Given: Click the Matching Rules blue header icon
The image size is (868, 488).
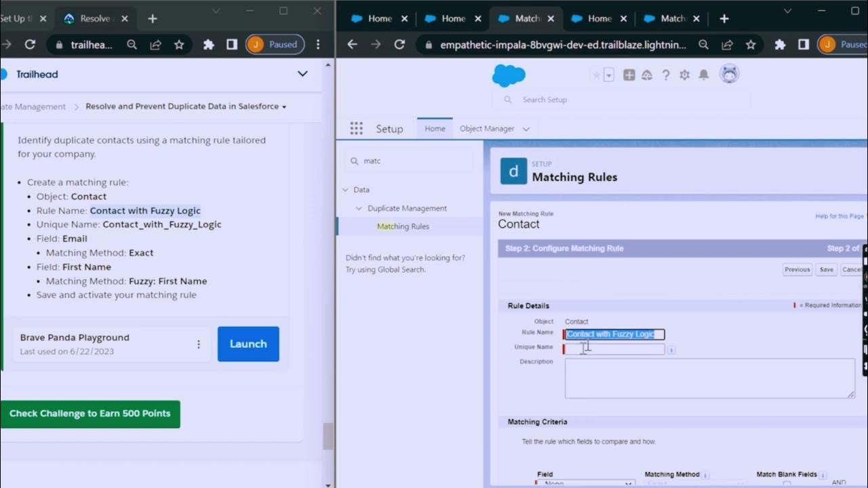Looking at the screenshot, I should point(513,171).
